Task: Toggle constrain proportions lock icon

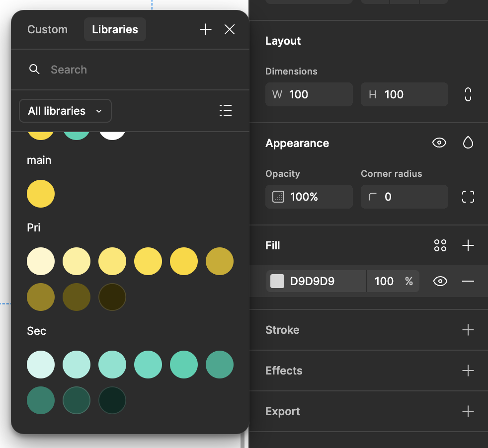Action: [x=468, y=94]
